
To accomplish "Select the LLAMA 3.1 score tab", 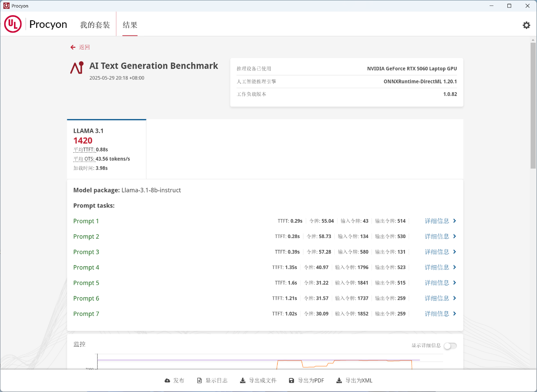I will pos(107,149).
